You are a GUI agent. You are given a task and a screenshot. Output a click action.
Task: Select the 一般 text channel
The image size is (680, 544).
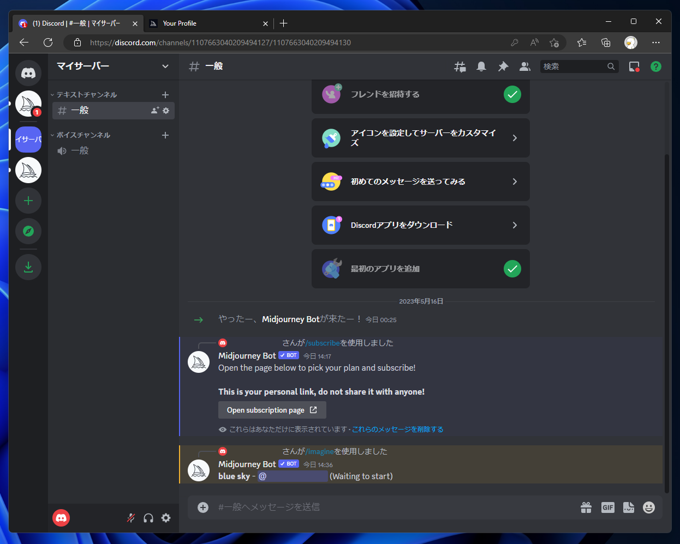click(x=114, y=111)
